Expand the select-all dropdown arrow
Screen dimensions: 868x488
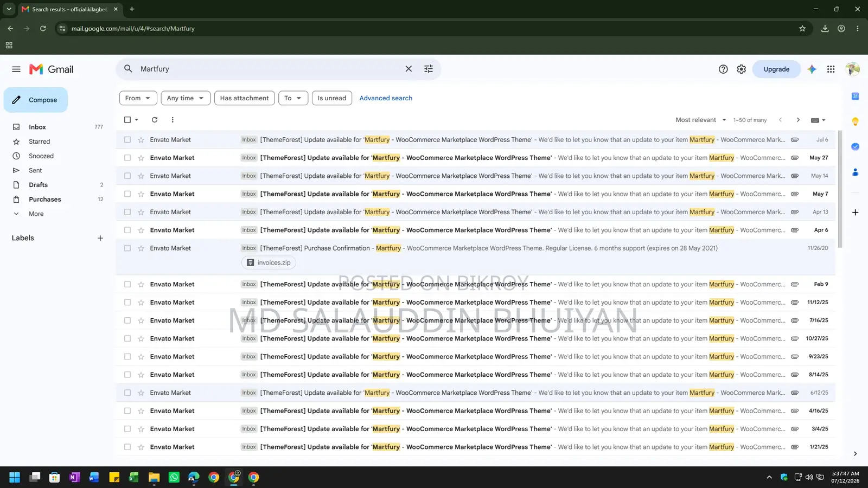(137, 120)
